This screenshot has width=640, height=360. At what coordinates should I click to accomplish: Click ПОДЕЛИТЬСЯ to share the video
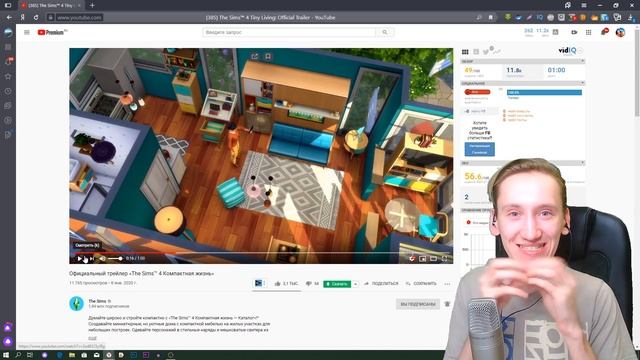(x=381, y=283)
